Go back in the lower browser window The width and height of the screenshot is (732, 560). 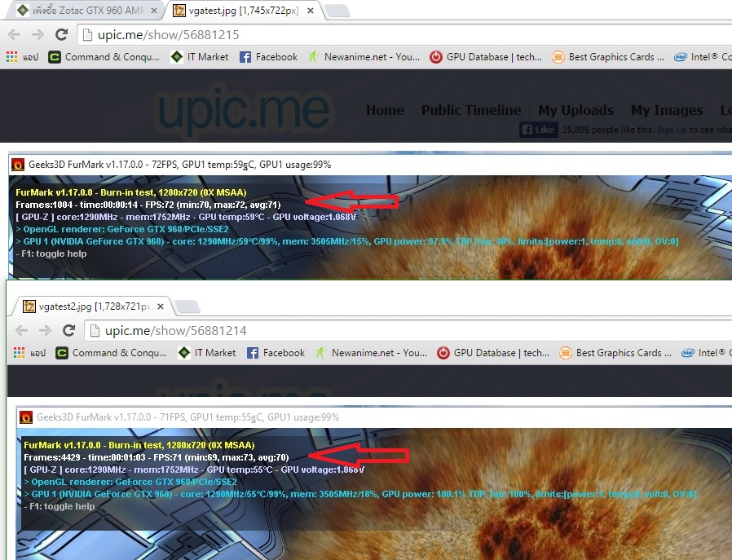pos(21,330)
